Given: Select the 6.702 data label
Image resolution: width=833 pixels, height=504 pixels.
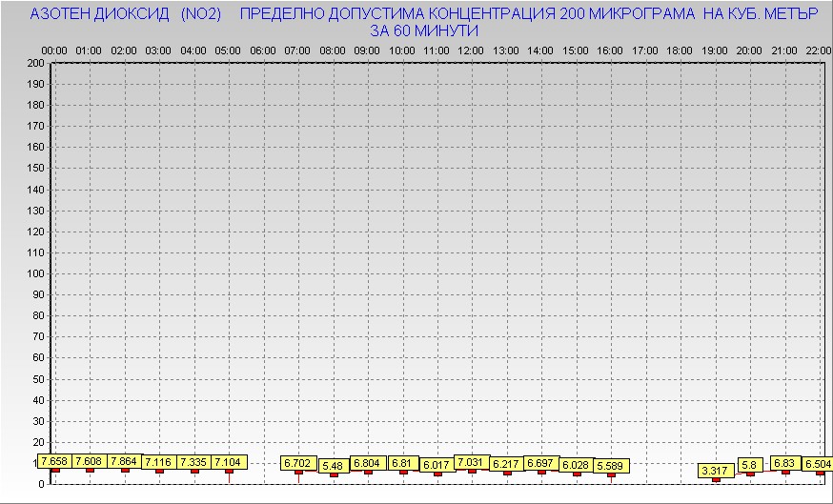Looking at the screenshot, I should [298, 463].
